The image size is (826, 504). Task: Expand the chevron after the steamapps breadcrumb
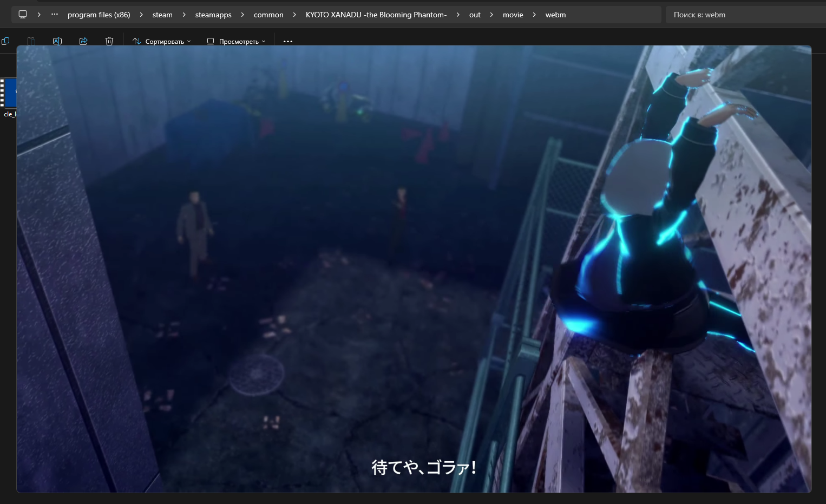click(242, 15)
